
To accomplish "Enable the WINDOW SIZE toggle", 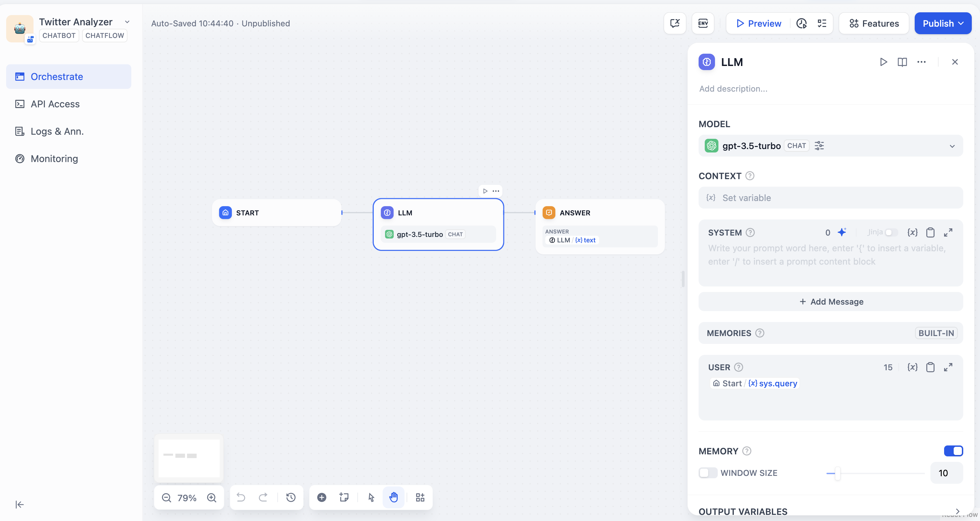I will pyautogui.click(x=707, y=473).
